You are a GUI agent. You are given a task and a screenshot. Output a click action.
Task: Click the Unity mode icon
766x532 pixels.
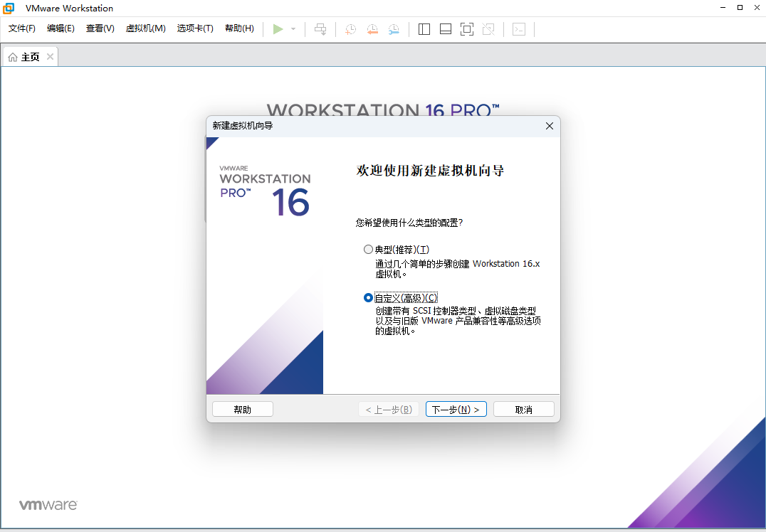(488, 29)
